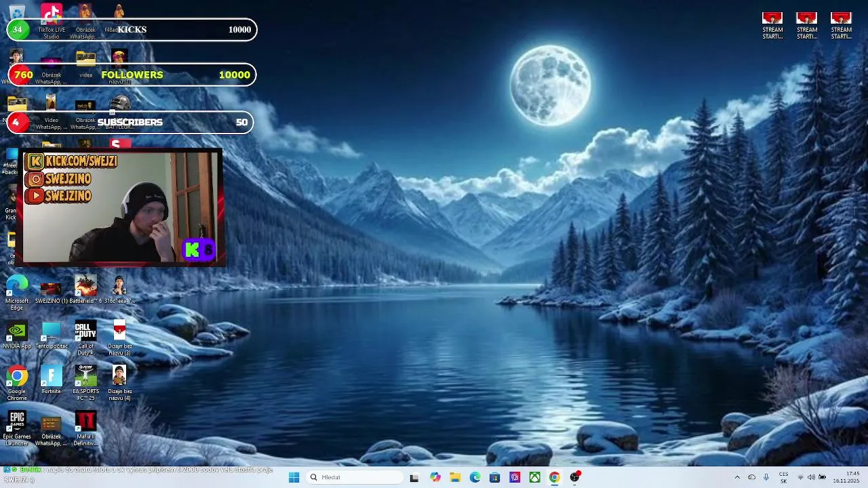Launch Call of Duty shortcut
Viewport: 868px width, 488px height.
click(85, 338)
